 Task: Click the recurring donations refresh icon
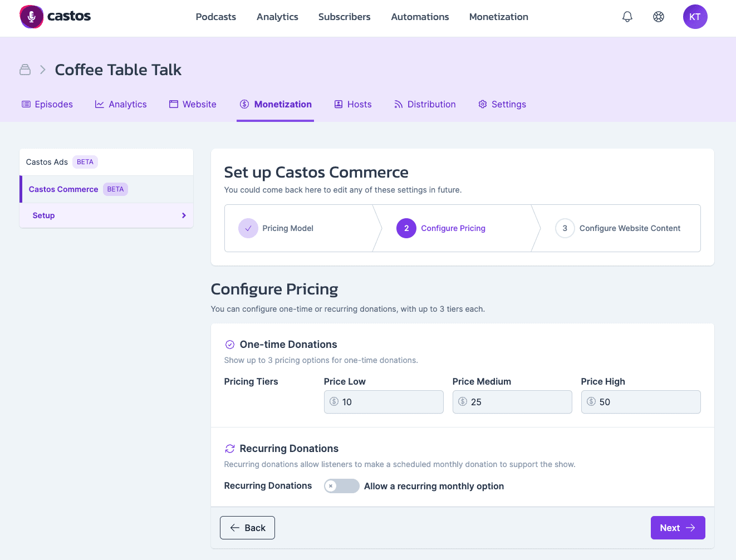[229, 449]
